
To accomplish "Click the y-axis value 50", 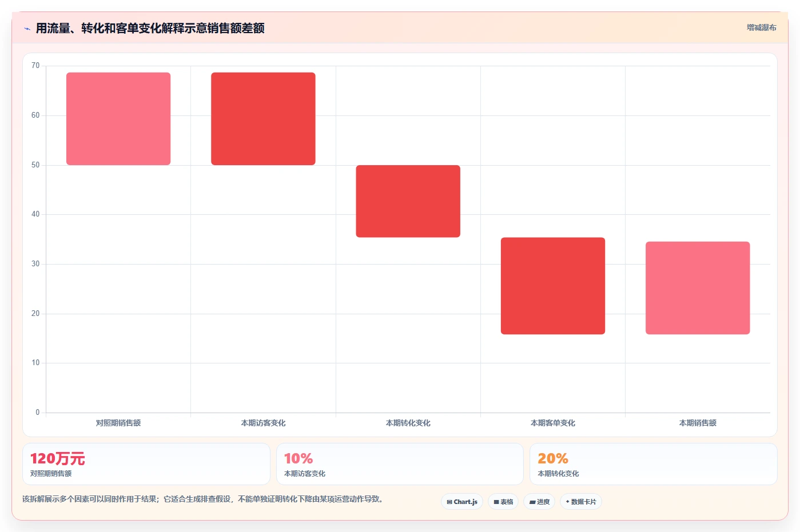I will point(35,165).
